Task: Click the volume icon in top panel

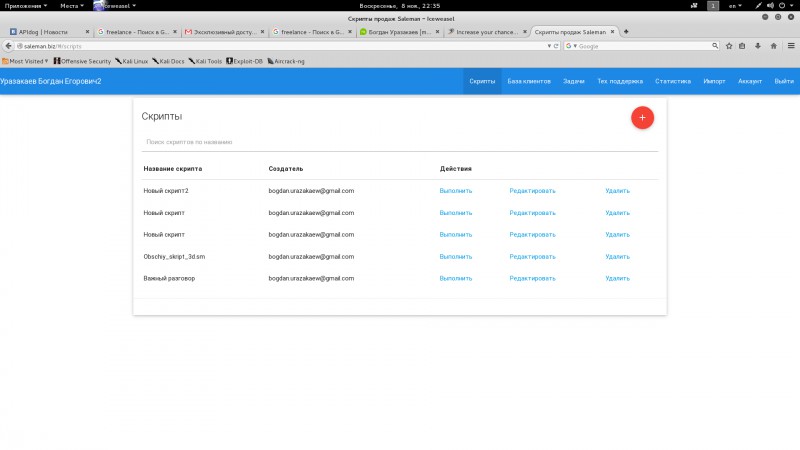Action: click(770, 6)
